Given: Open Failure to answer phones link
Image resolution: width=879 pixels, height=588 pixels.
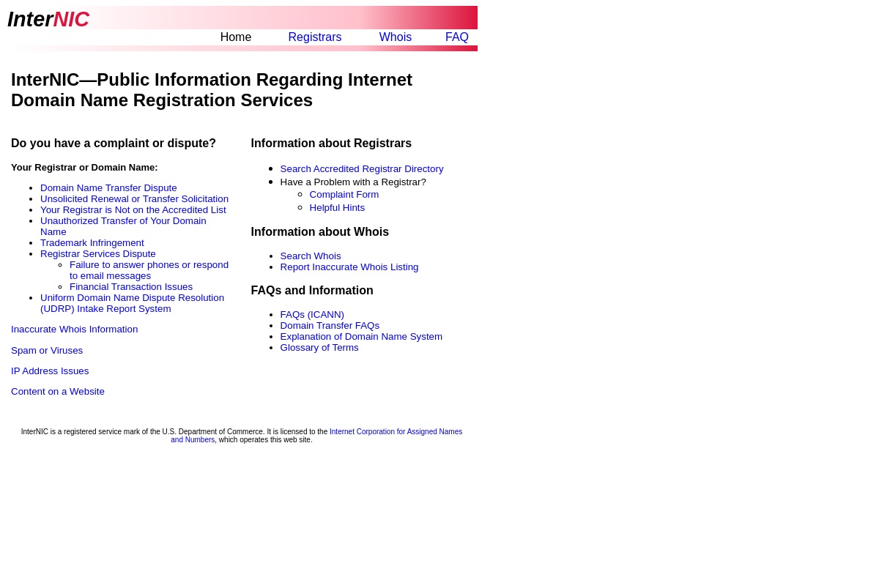Looking at the screenshot, I should click(149, 270).
